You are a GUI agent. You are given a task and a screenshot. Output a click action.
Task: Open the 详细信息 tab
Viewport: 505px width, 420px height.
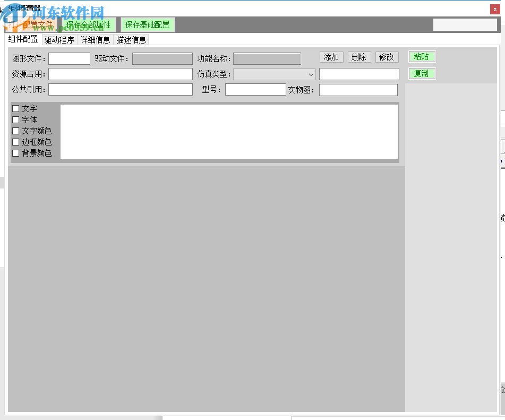[x=96, y=40]
